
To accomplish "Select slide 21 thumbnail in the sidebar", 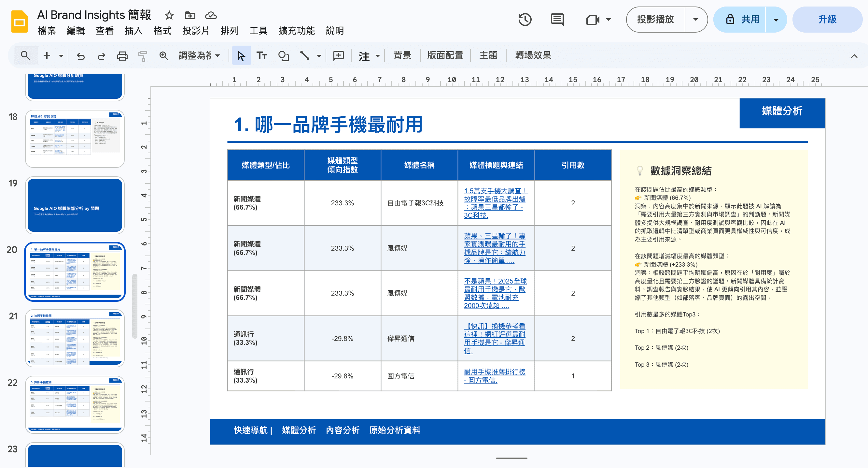I will (75, 339).
